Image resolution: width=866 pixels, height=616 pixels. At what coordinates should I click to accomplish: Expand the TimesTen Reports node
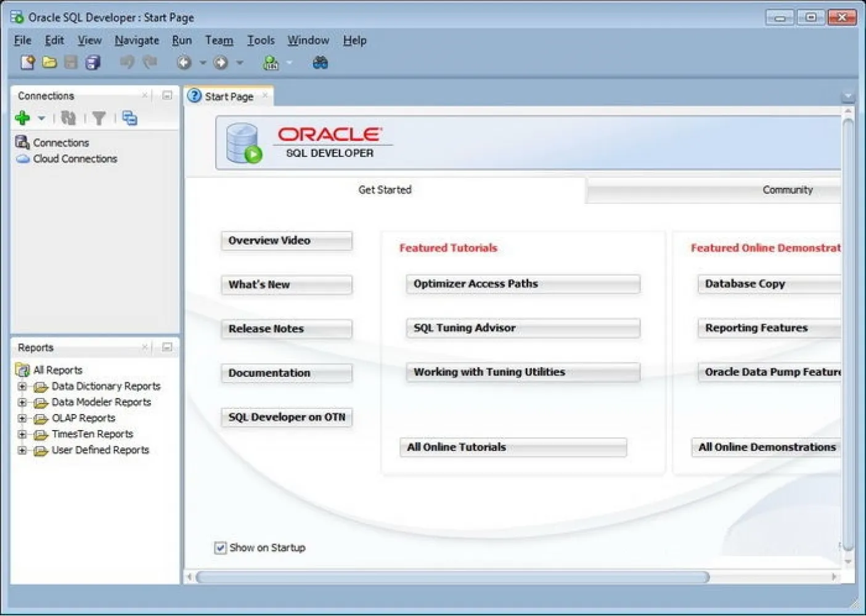pos(22,434)
